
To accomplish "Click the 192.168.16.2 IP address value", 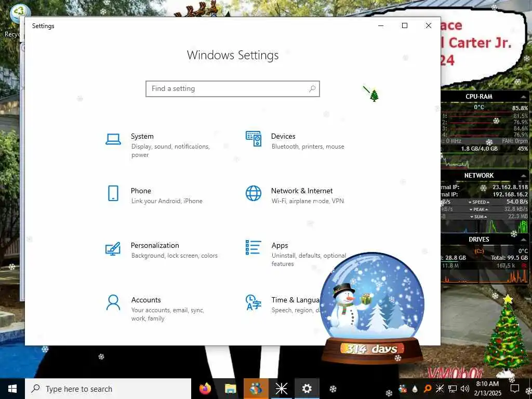I will 510,194.
